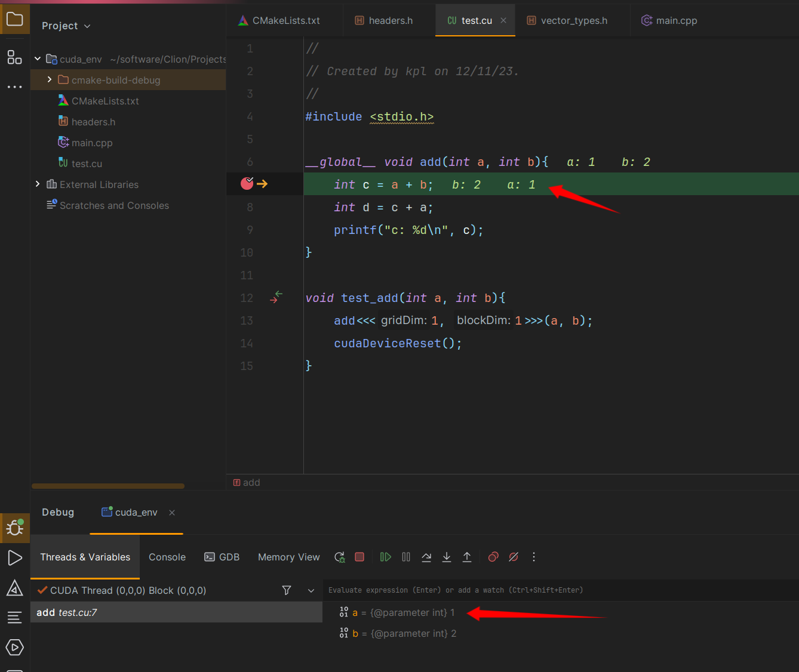Click the gutter navigation icon on line 12
The width and height of the screenshot is (799, 672).
[x=276, y=297]
